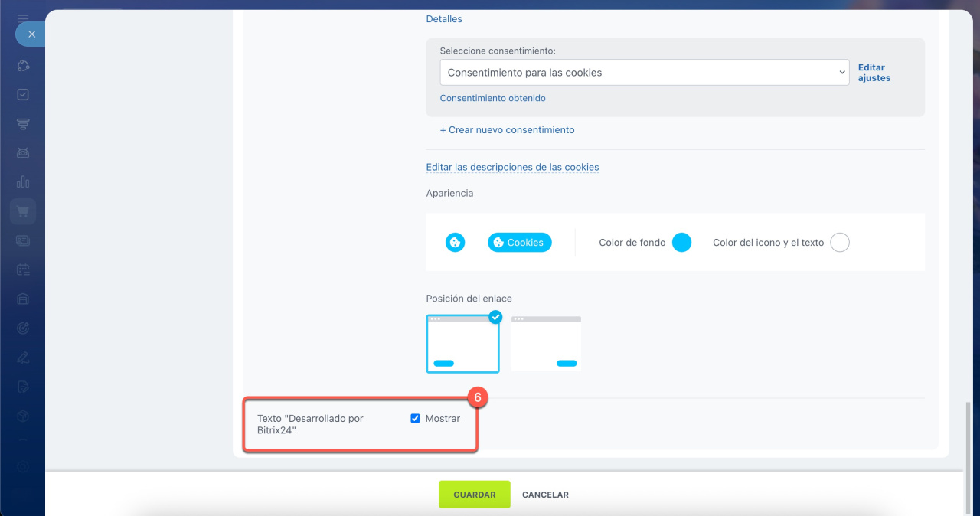
Task: Select the bottom-left link position option
Action: click(x=462, y=344)
